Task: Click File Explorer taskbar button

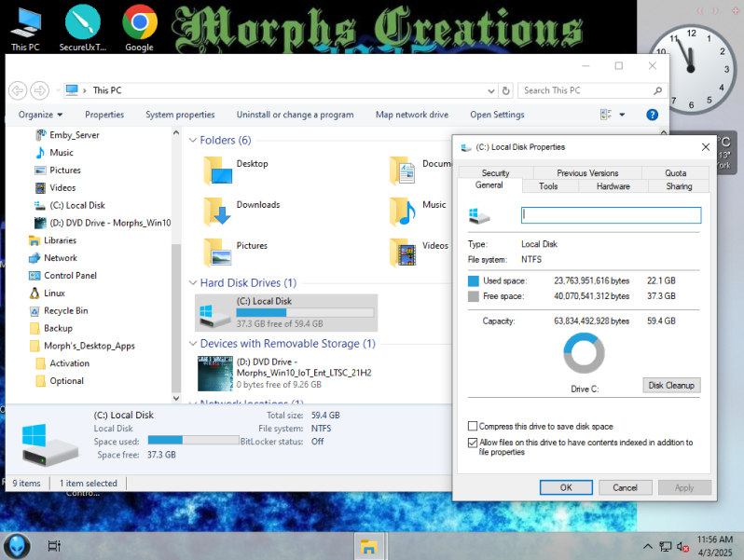Action: 368,546
